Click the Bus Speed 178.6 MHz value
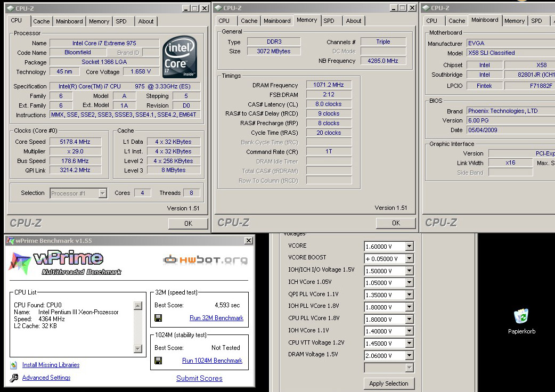The height and width of the screenshot is (392, 555). pyautogui.click(x=75, y=161)
